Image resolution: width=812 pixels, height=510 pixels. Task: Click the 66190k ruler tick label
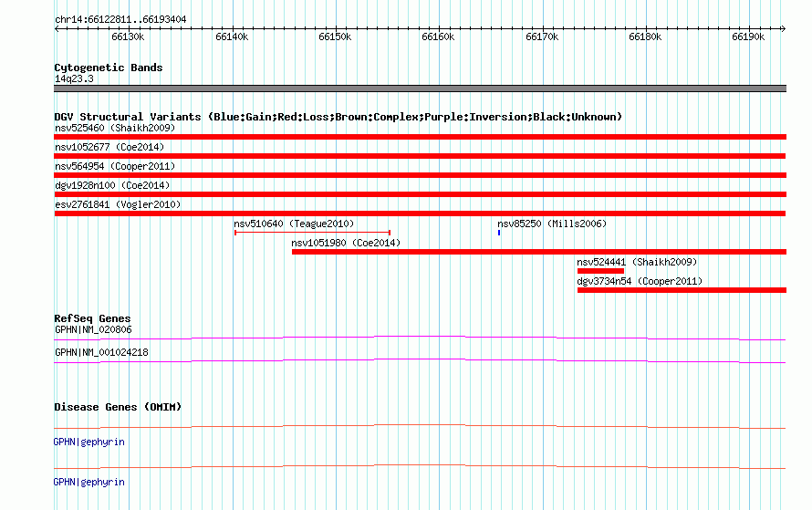pos(748,36)
